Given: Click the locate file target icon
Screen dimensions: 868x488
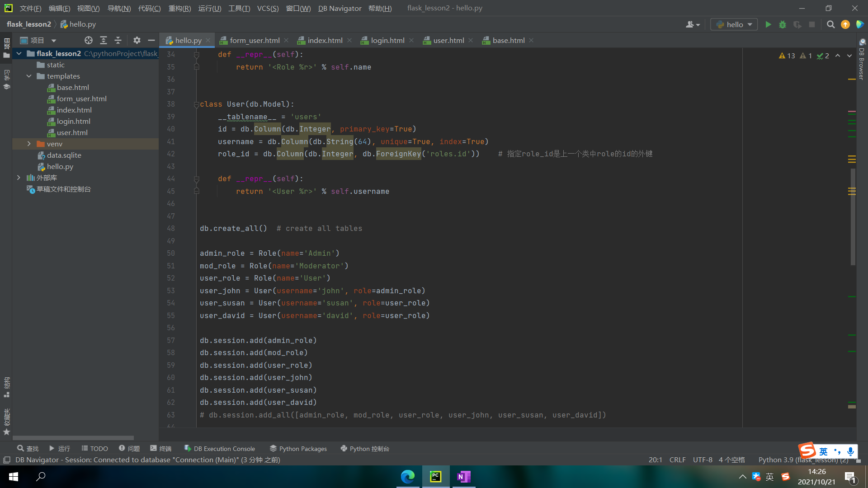Looking at the screenshot, I should coord(89,40).
